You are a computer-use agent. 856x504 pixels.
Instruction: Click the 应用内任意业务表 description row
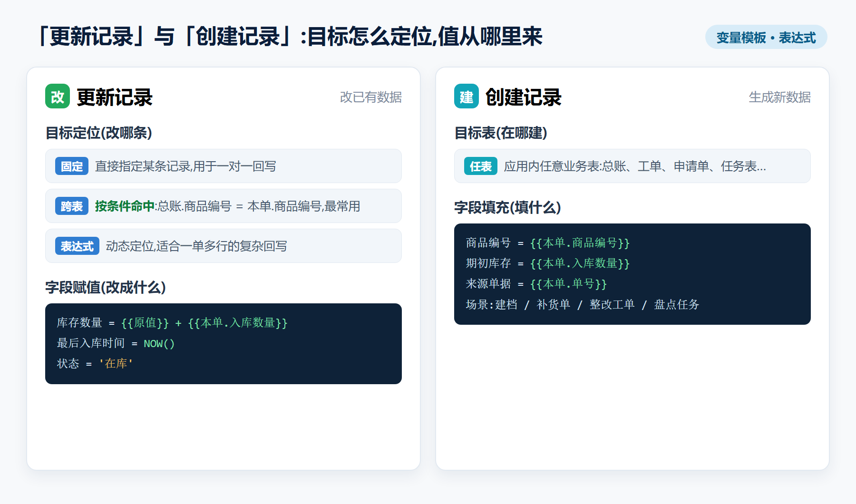tap(632, 166)
